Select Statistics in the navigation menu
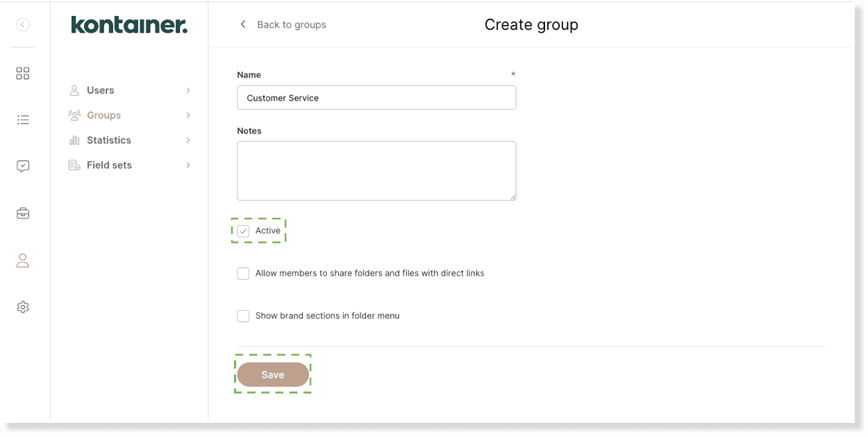 [108, 140]
